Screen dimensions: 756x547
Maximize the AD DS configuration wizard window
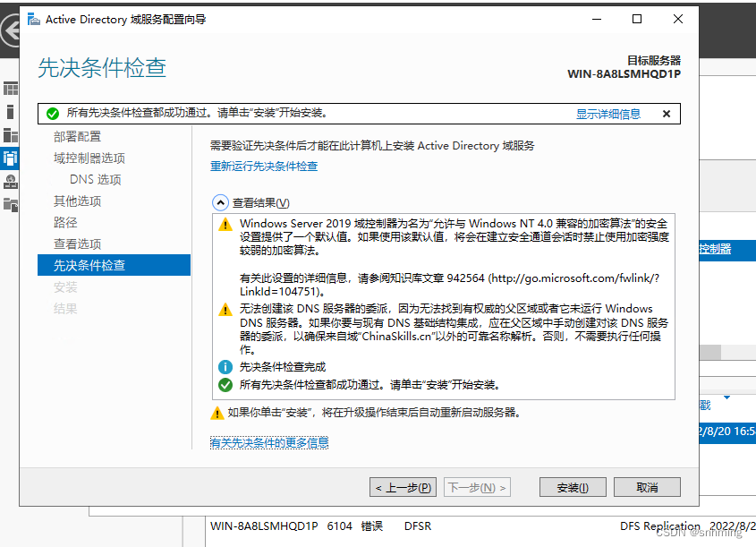click(x=637, y=20)
